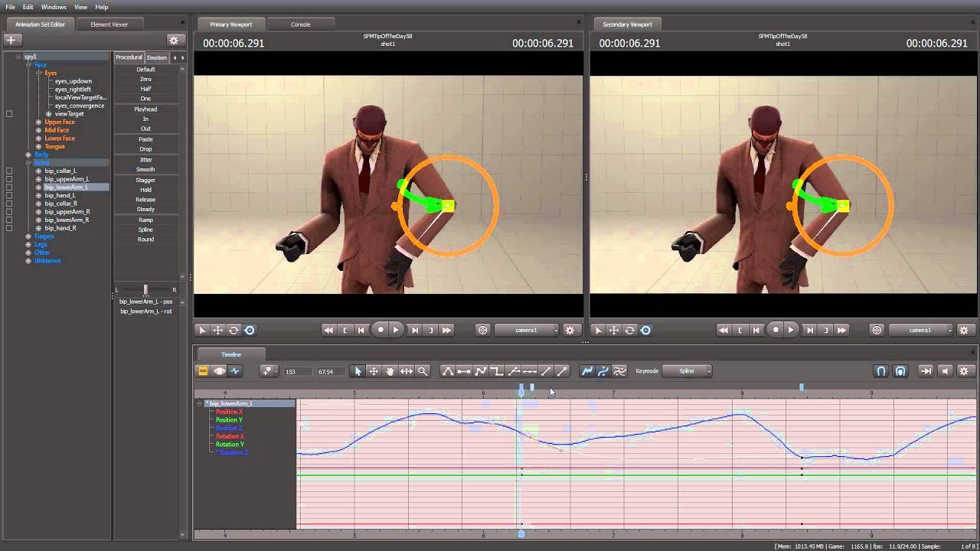This screenshot has height=551, width=980.
Task: Click the squiggly curves icon beside Keymode label
Action: click(620, 371)
